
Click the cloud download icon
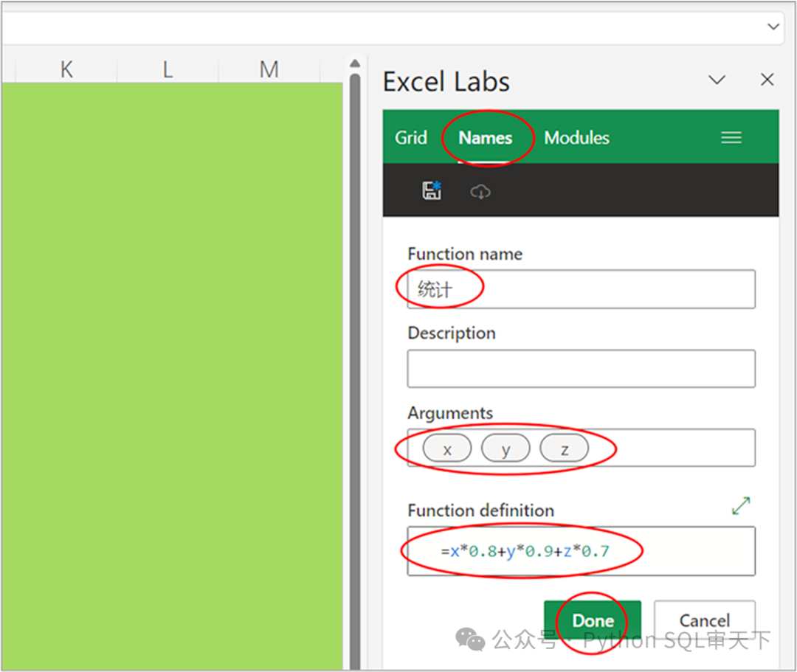pyautogui.click(x=480, y=192)
